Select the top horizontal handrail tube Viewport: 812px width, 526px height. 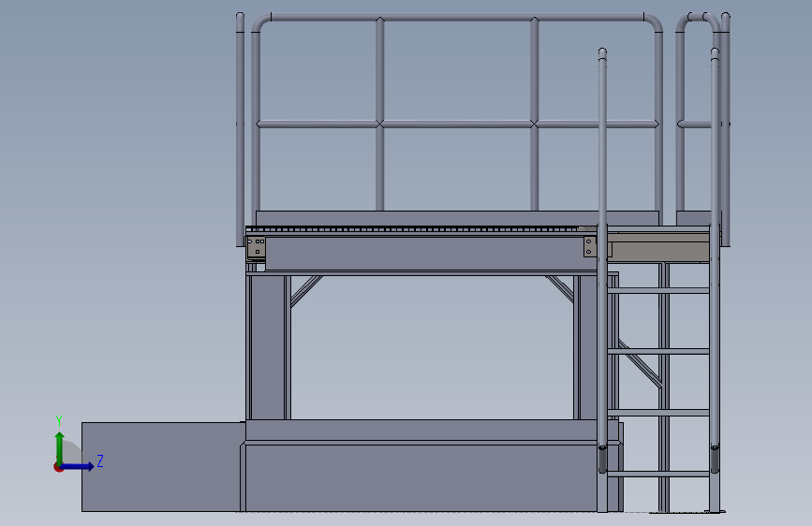coord(457,18)
